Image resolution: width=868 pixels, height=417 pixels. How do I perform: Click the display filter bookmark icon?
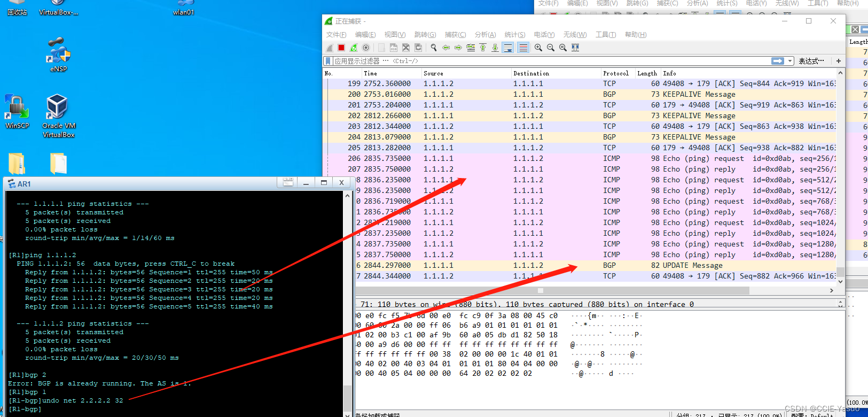click(x=329, y=61)
